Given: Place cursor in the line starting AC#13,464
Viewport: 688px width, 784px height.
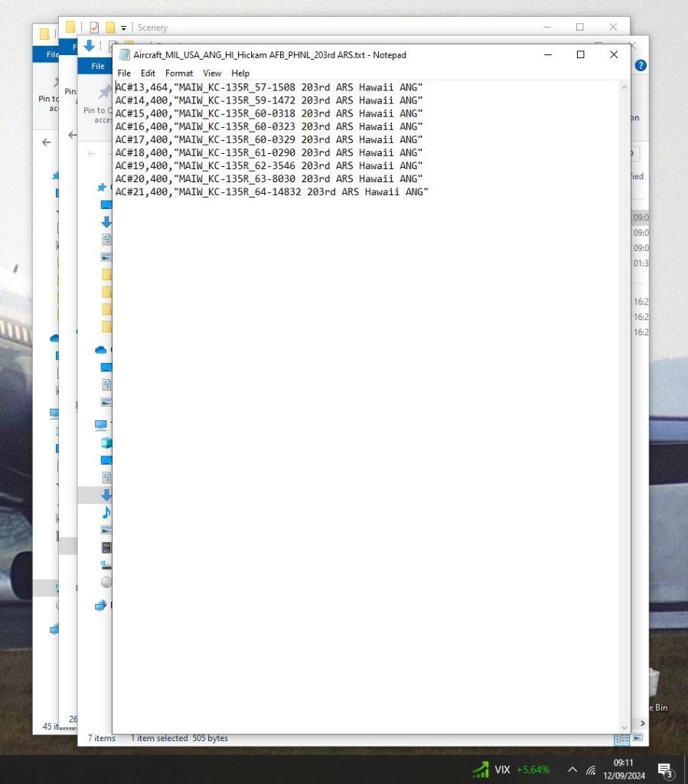Looking at the screenshot, I should (x=269, y=87).
